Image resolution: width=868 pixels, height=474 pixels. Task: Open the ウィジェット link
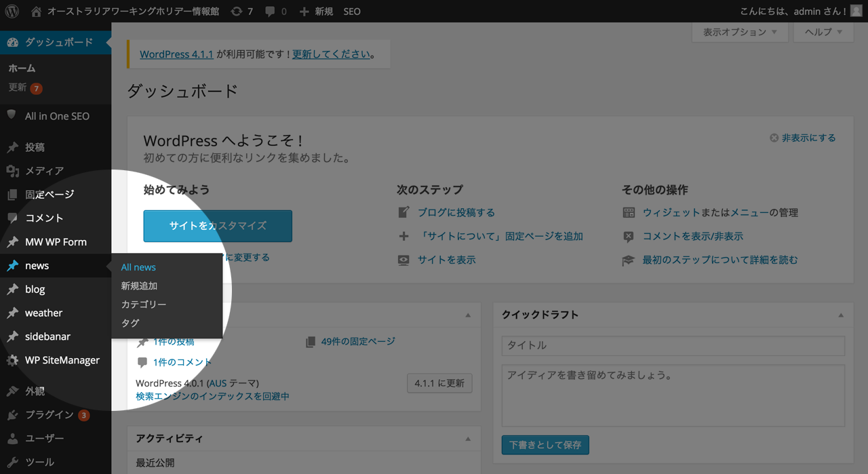point(671,212)
